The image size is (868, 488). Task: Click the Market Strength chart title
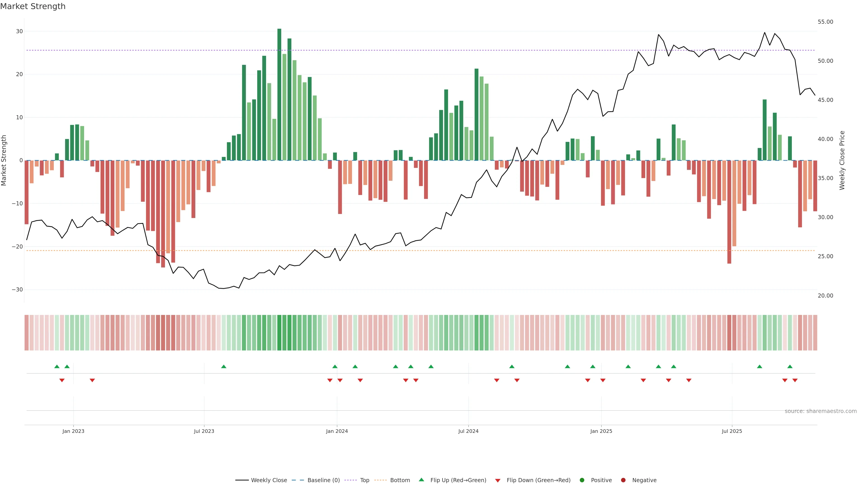tap(33, 6)
